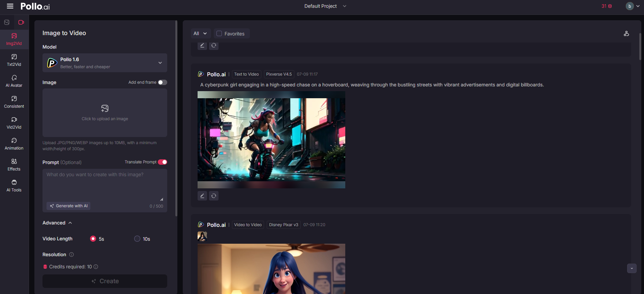Play the cyberpunk girl video thumbnail
Viewport: 644px width, 294px height.
271,140
